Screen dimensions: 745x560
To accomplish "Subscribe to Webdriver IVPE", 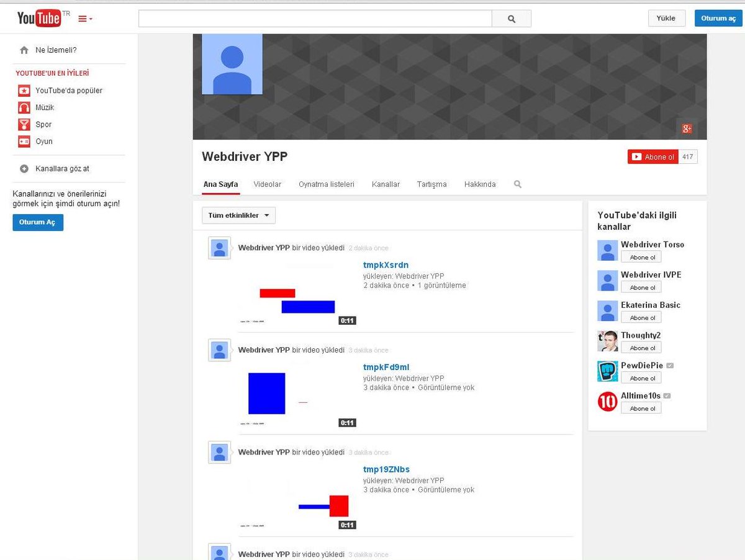I will [641, 287].
